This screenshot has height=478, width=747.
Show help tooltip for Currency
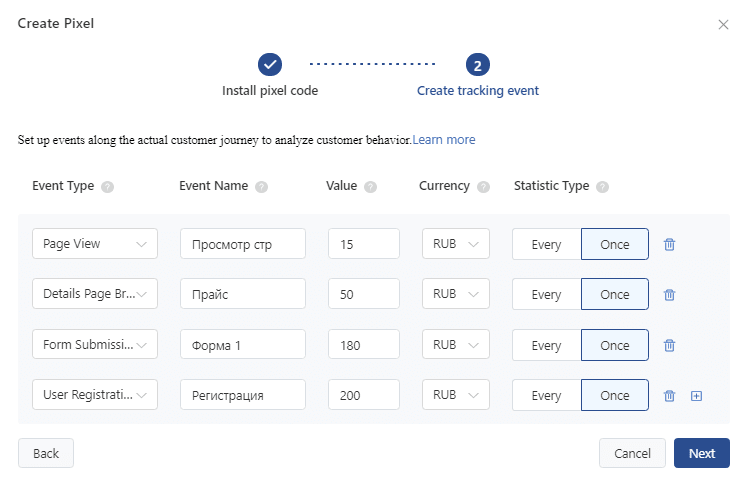coord(484,187)
